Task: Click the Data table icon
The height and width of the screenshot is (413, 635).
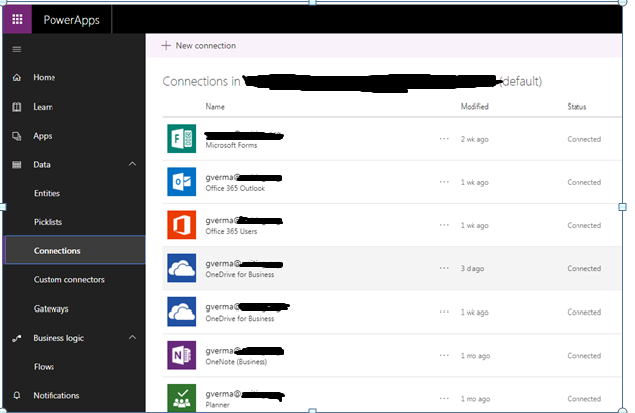Action: point(17,164)
